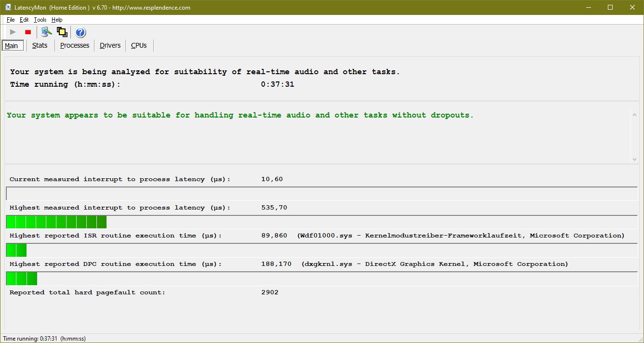Screen dimensions: 644x343
Task: Click the ISR execution time green bar
Action: 16,250
